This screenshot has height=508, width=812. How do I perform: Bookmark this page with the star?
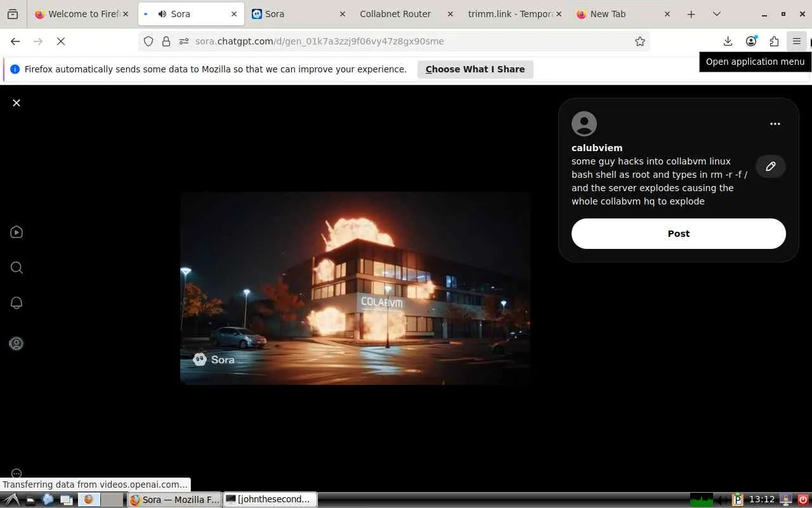640,41
